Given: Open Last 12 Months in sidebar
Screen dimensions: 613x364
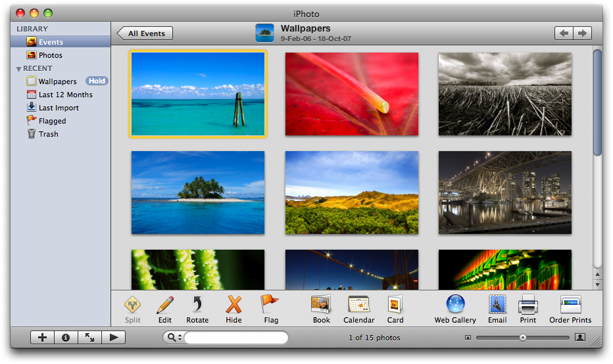Looking at the screenshot, I should click(x=65, y=95).
